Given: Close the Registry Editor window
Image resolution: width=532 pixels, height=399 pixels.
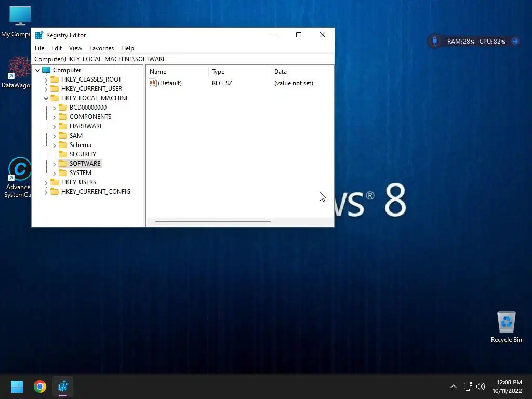Looking at the screenshot, I should tap(322, 35).
